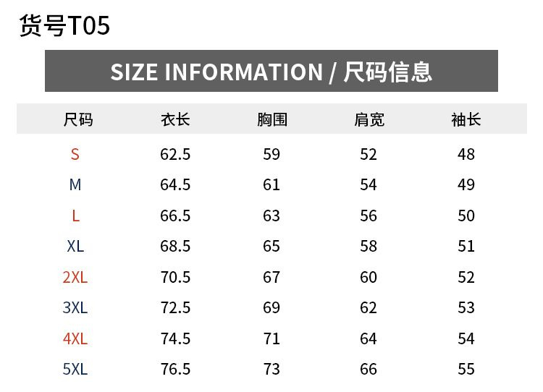
Task: Click the SIZE INFORMATION / 尺码信息 banner
Action: 271,72
